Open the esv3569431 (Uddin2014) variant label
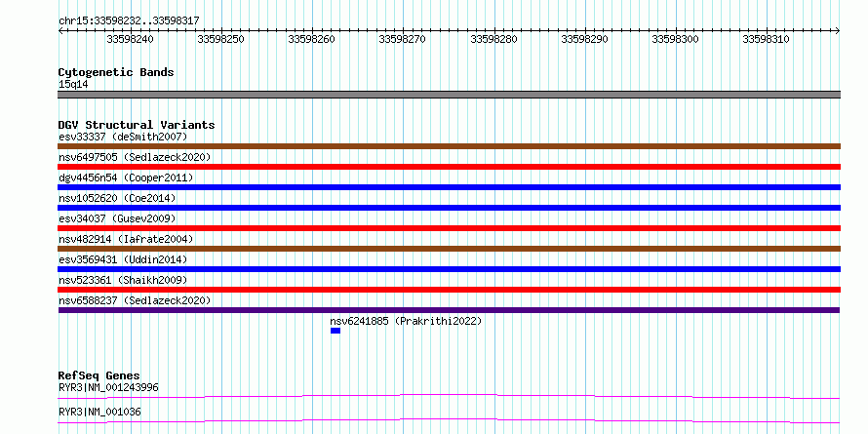This screenshot has height=434, width=868. (123, 259)
